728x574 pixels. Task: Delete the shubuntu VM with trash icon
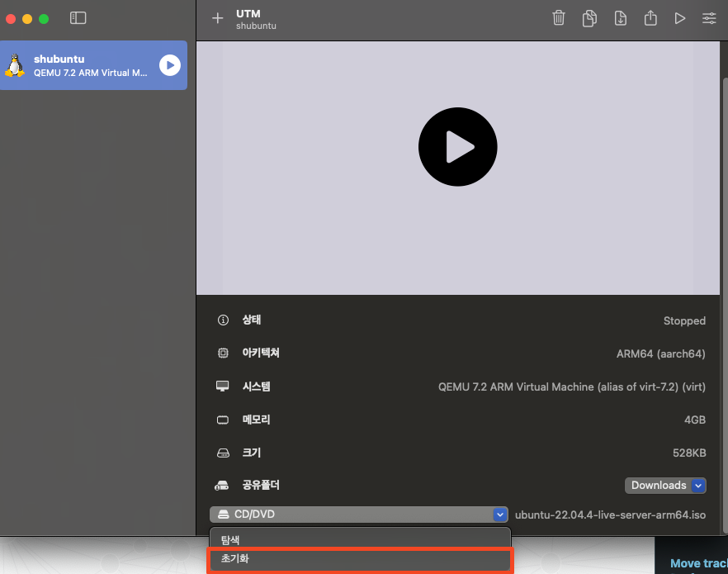pos(559,18)
